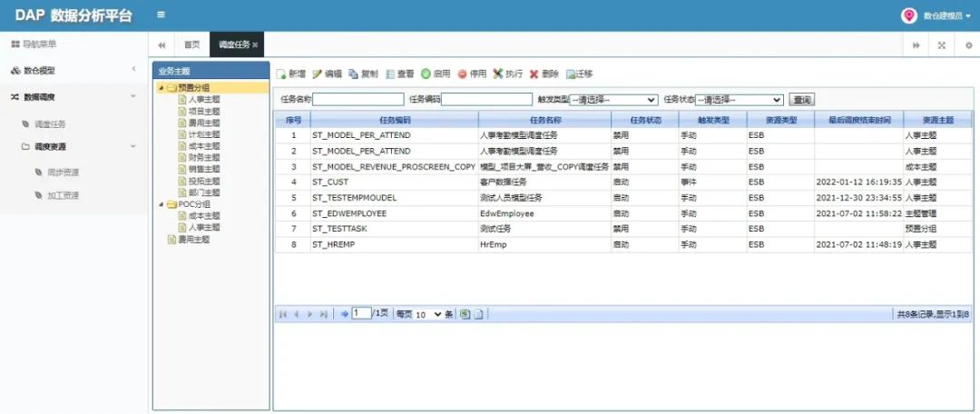Go to first page in pager

[x=283, y=314]
